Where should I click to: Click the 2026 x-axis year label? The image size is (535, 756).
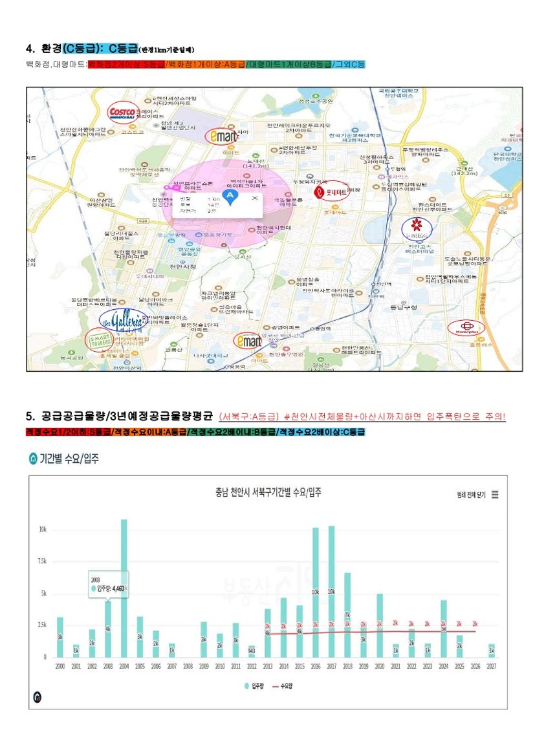(475, 666)
